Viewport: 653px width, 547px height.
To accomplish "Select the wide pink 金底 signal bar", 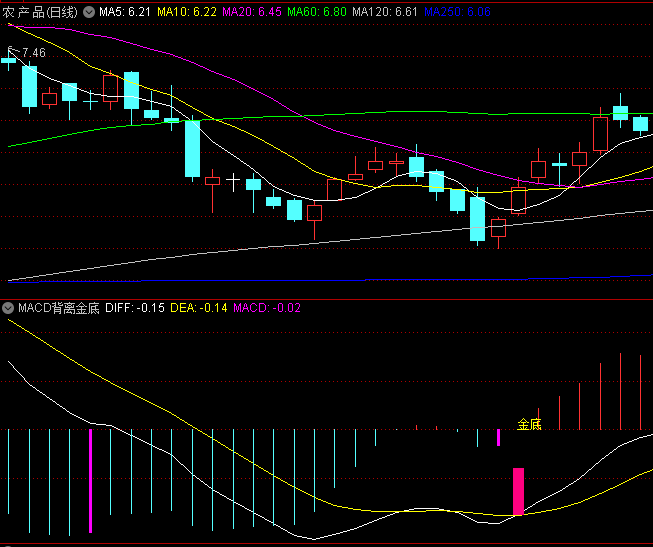I will click(518, 492).
